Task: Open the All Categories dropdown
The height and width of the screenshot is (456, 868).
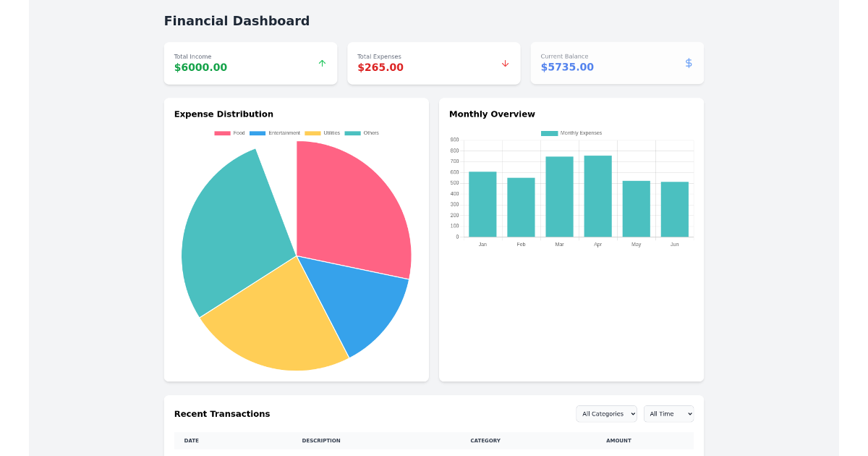Action: (606, 413)
